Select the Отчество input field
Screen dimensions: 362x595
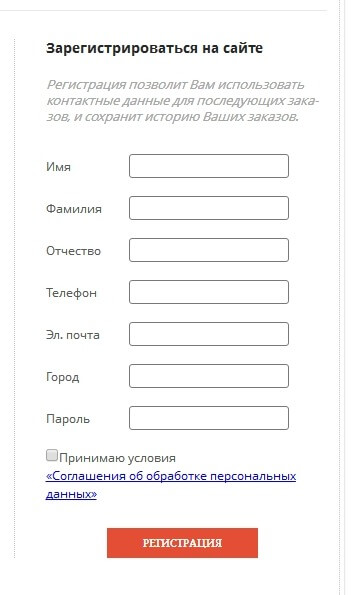(209, 250)
